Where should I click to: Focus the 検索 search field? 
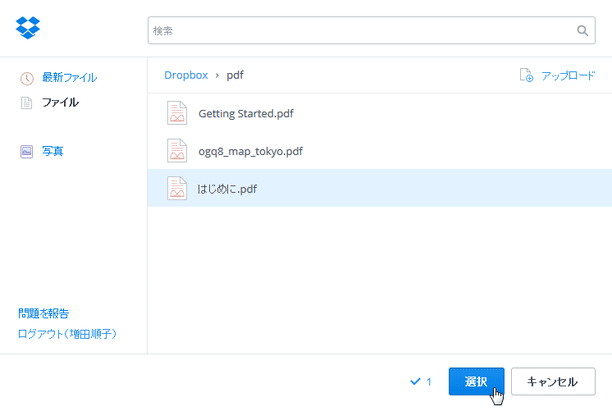pos(371,30)
